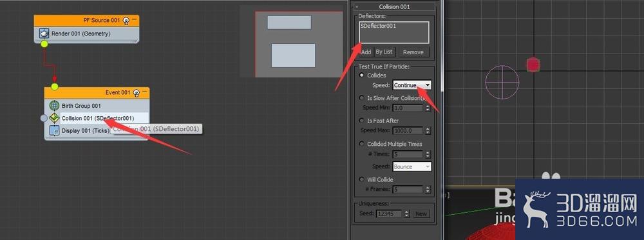Screen dimensions: 644x240
Task: Click the Birth Group 001 operator icon
Action: [54, 106]
